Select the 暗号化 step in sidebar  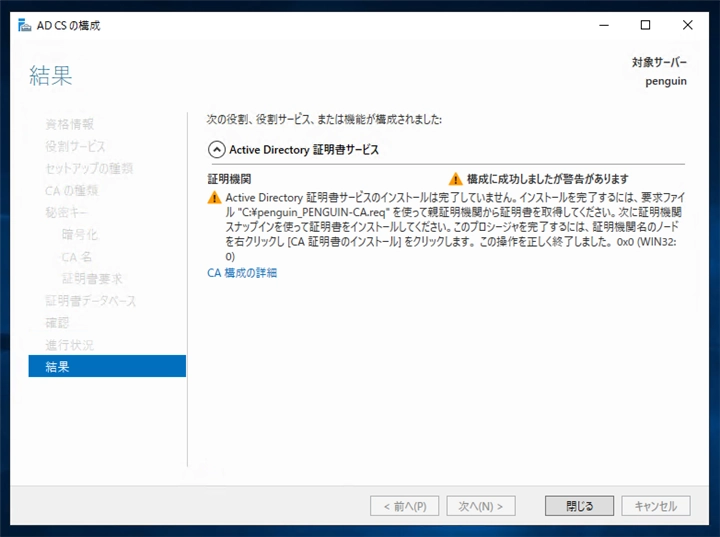(79, 234)
